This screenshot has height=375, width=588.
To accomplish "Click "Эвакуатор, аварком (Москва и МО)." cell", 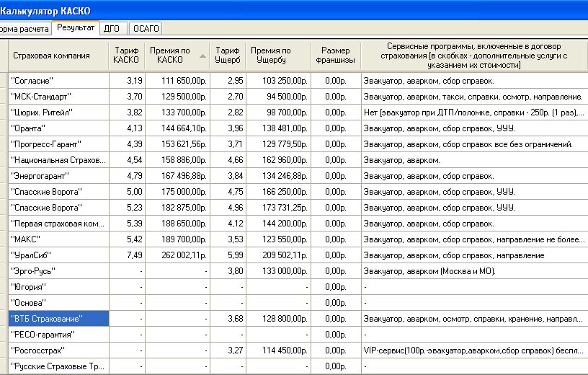I will pos(474,271).
